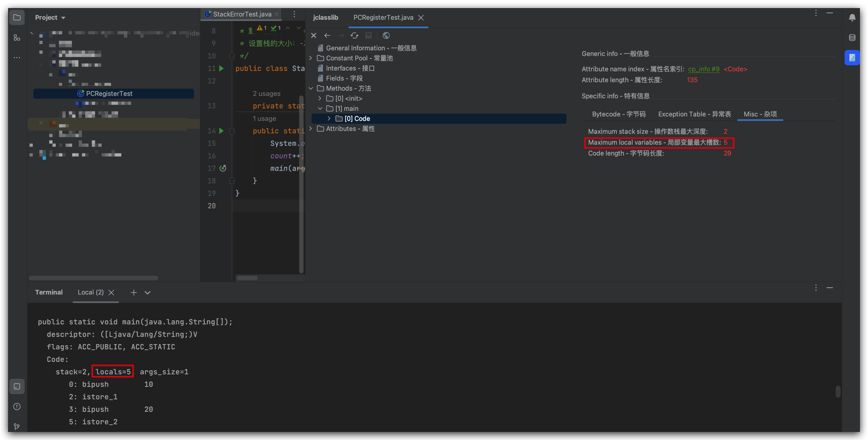Viewport: 868px width, 440px height.
Task: Click the jclasslib back arrow
Action: point(327,35)
